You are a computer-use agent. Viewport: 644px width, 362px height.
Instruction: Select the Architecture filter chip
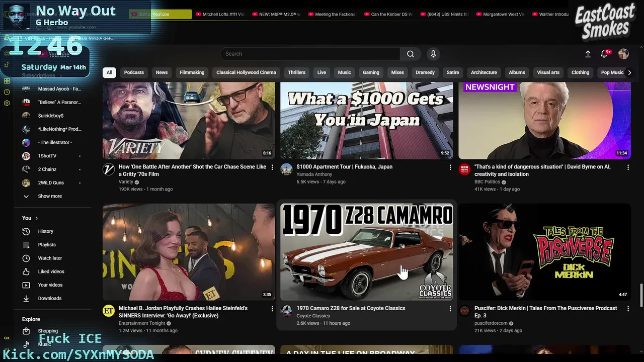(484, 72)
